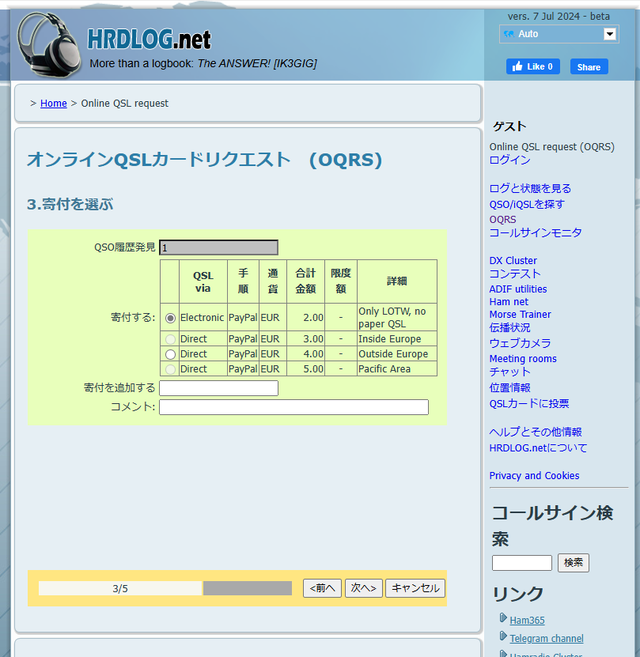Screen dimensions: 640x657
Task: Click the Facebook Like button
Action: [533, 67]
